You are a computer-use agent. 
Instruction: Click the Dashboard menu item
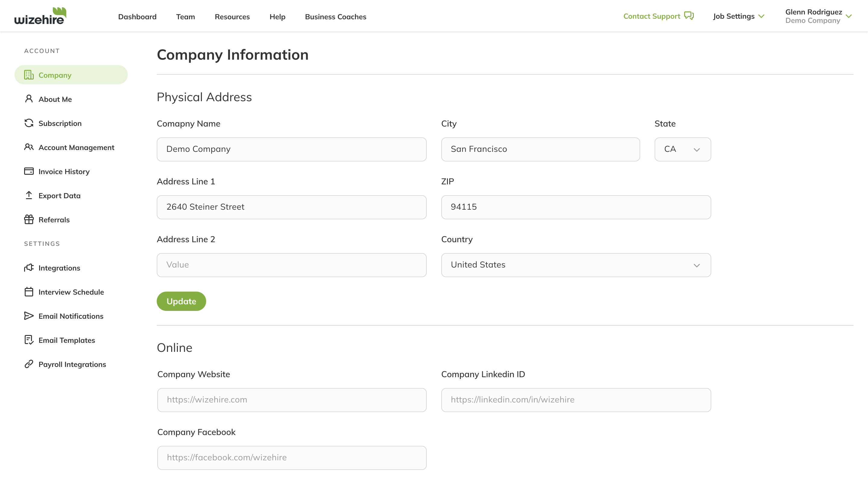click(137, 16)
